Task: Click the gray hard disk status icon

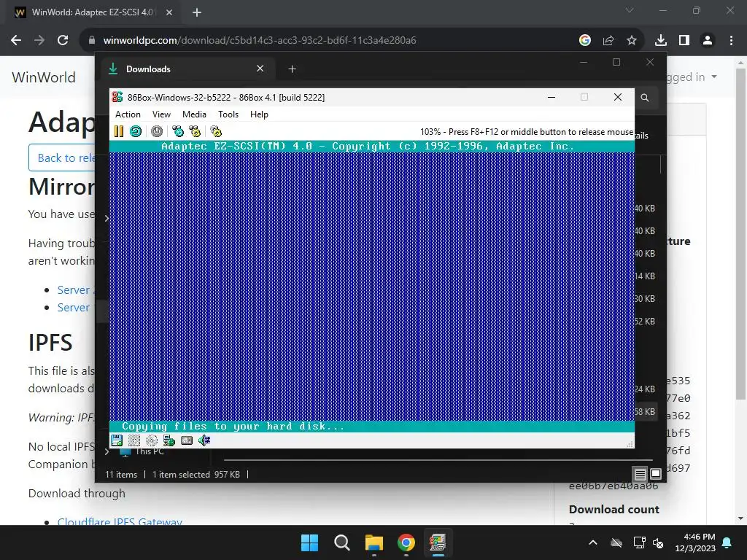Action: [x=187, y=440]
